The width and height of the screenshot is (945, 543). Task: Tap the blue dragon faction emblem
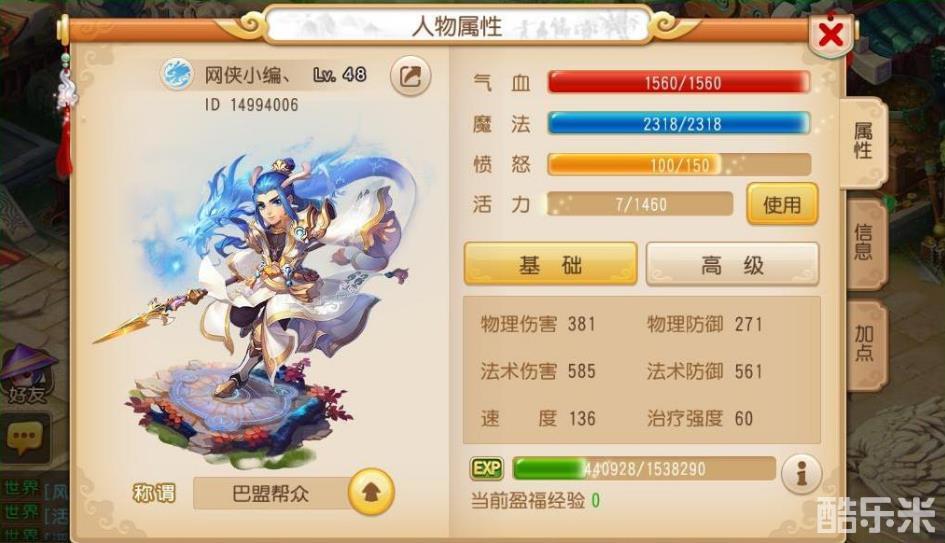tap(177, 75)
